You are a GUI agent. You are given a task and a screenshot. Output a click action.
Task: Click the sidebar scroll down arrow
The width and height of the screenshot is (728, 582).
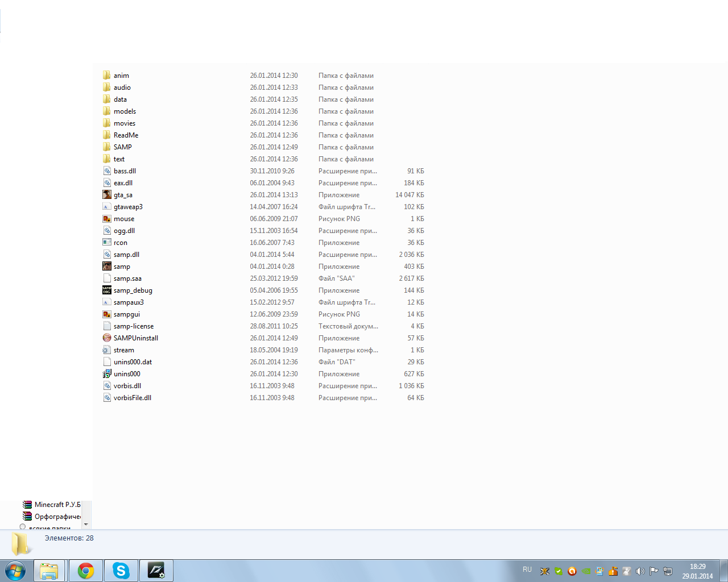(x=86, y=525)
